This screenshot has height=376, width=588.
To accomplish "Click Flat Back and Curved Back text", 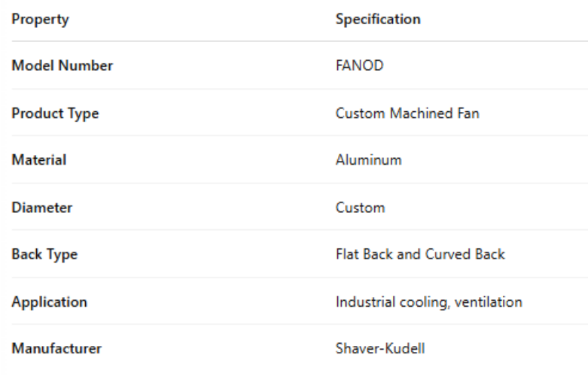I will tap(420, 254).
